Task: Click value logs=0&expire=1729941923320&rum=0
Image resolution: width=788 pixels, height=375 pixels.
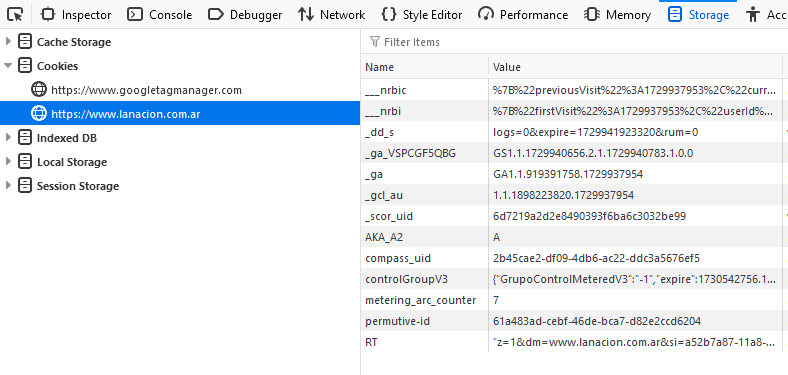Action: 596,132
